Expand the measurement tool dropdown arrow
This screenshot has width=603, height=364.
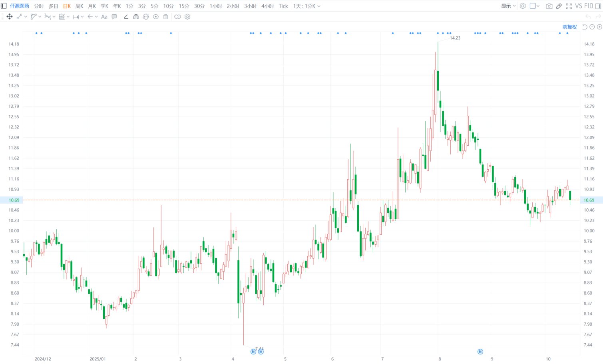tap(68, 17)
